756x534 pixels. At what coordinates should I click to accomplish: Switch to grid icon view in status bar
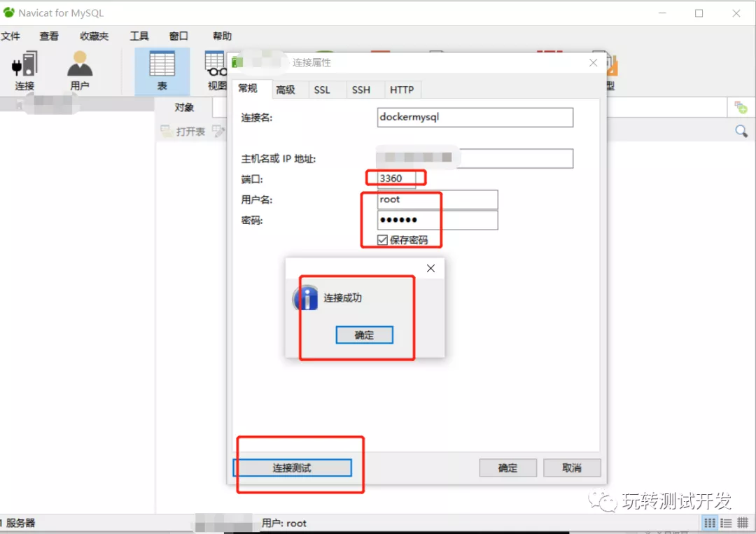point(710,523)
